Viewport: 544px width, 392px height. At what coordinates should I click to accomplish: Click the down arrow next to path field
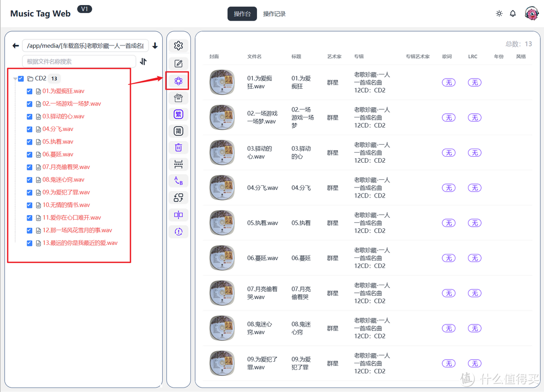coord(155,46)
